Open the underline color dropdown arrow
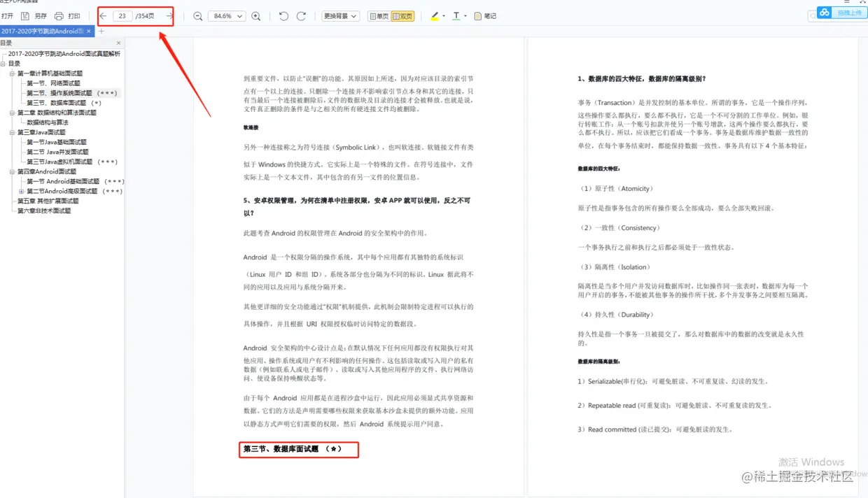The width and height of the screenshot is (868, 498). tap(465, 16)
